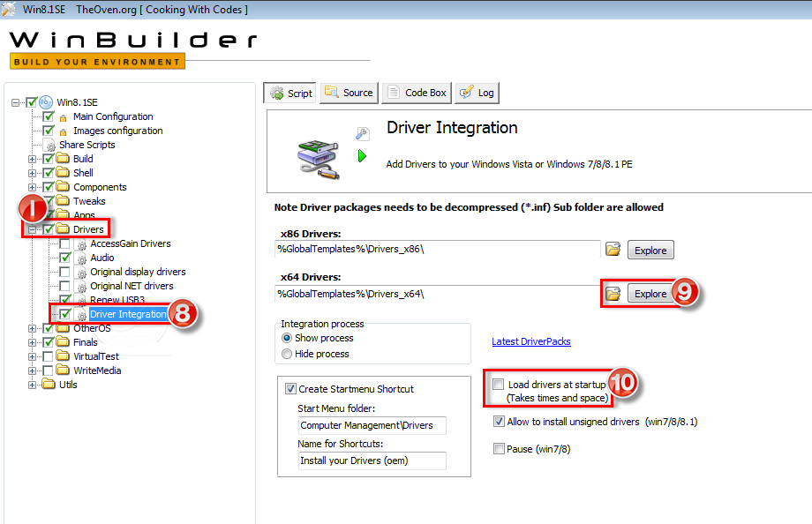The image size is (812, 524).
Task: Click the Name for Shortcuts field
Action: coord(372,460)
